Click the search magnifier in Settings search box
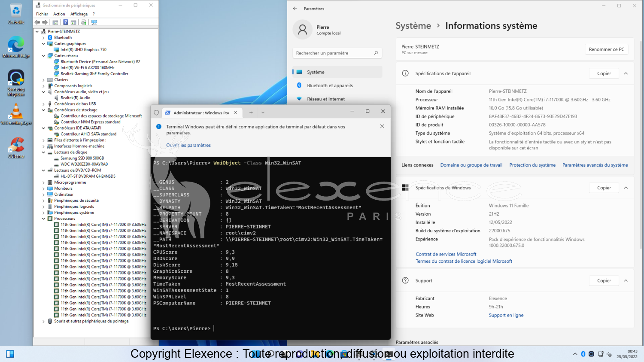644x362 pixels. coord(376,53)
